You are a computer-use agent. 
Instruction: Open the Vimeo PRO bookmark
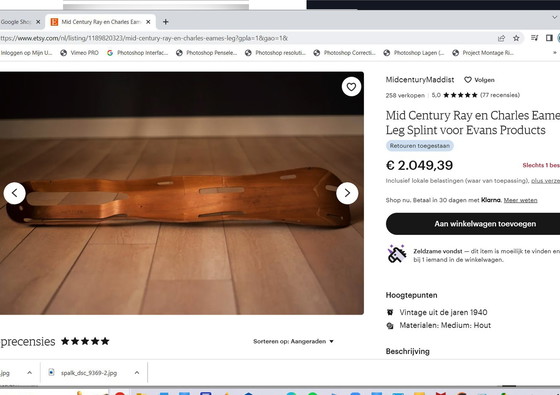79,53
